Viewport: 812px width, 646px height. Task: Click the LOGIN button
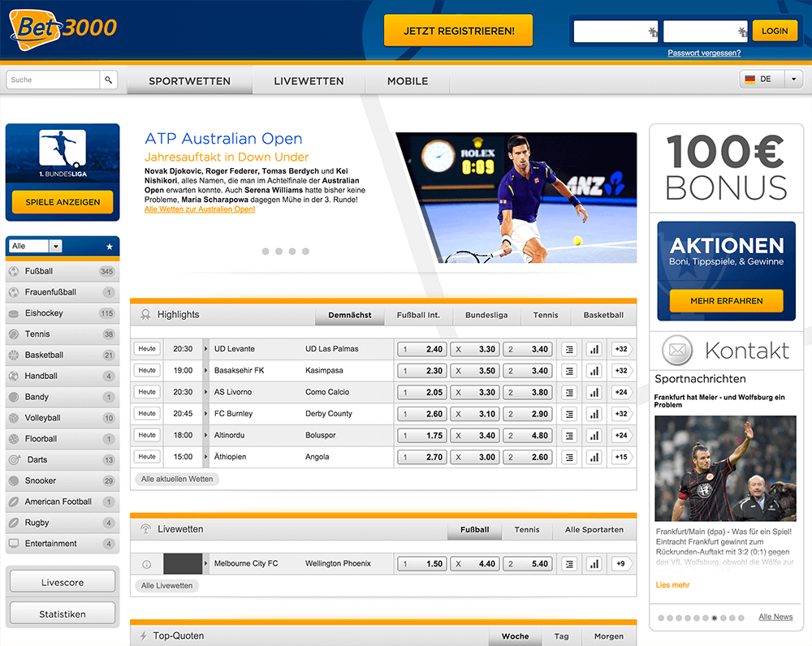click(775, 31)
